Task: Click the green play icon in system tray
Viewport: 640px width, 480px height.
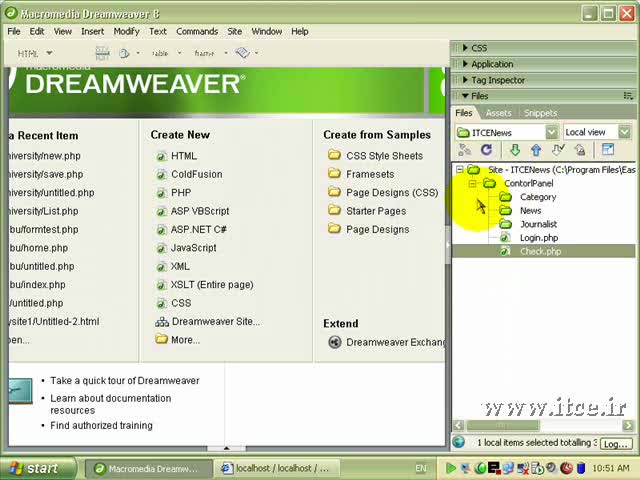Action: click(x=450, y=468)
